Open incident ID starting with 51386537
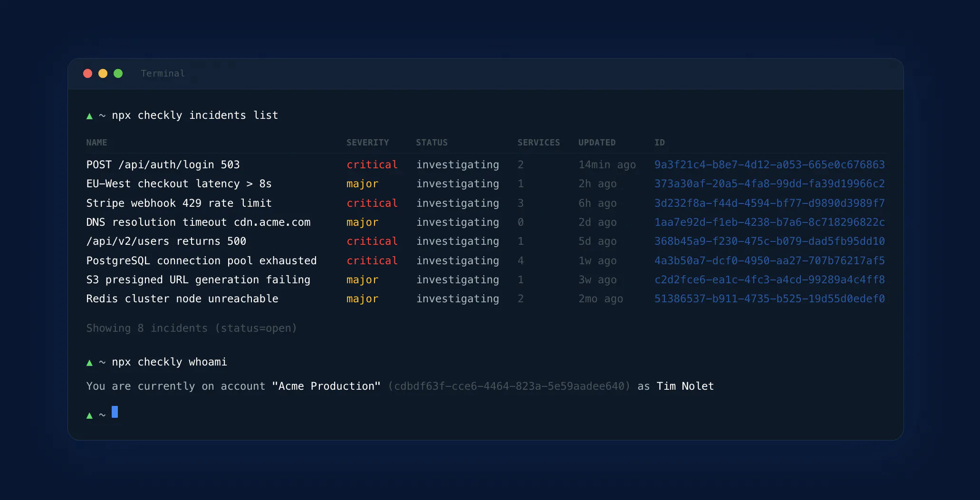Image resolution: width=980 pixels, height=500 pixels. (769, 299)
